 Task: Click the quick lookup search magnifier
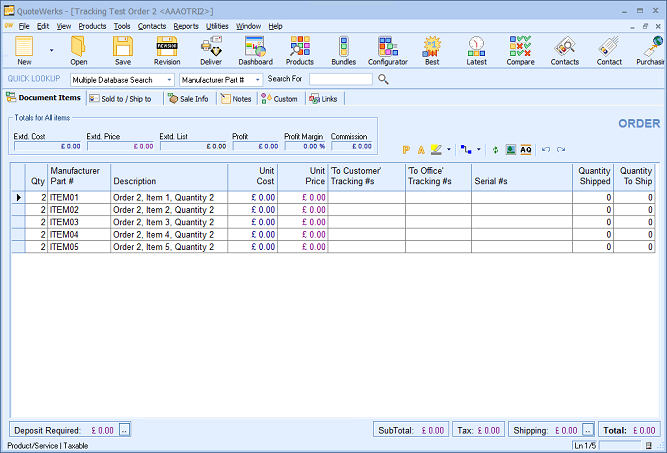(383, 79)
